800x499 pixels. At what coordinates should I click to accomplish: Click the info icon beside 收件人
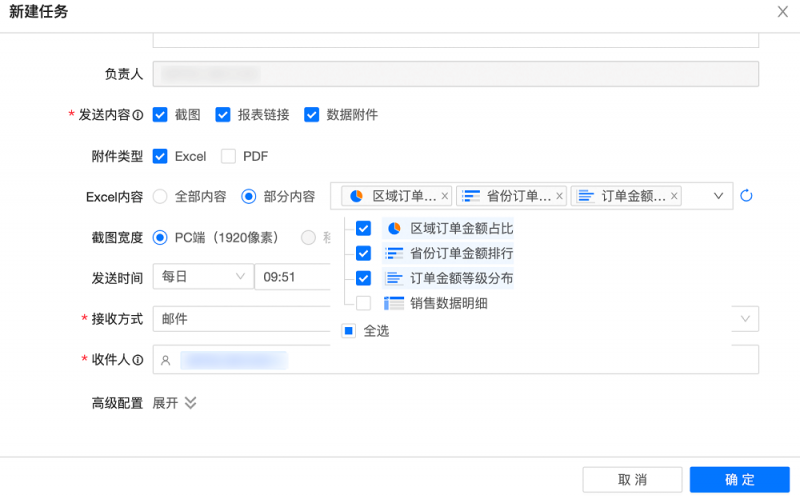point(138,360)
